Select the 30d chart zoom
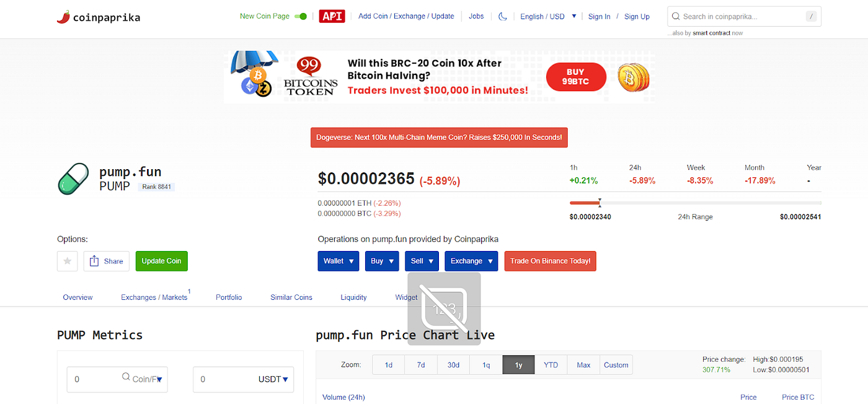This screenshot has height=404, width=868. coord(453,365)
